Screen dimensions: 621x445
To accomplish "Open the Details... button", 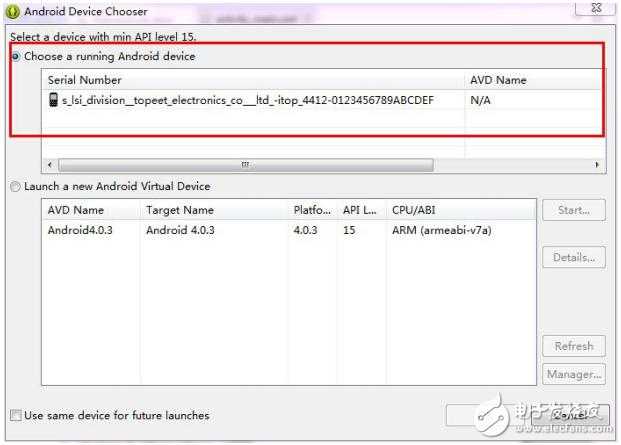I will point(574,257).
